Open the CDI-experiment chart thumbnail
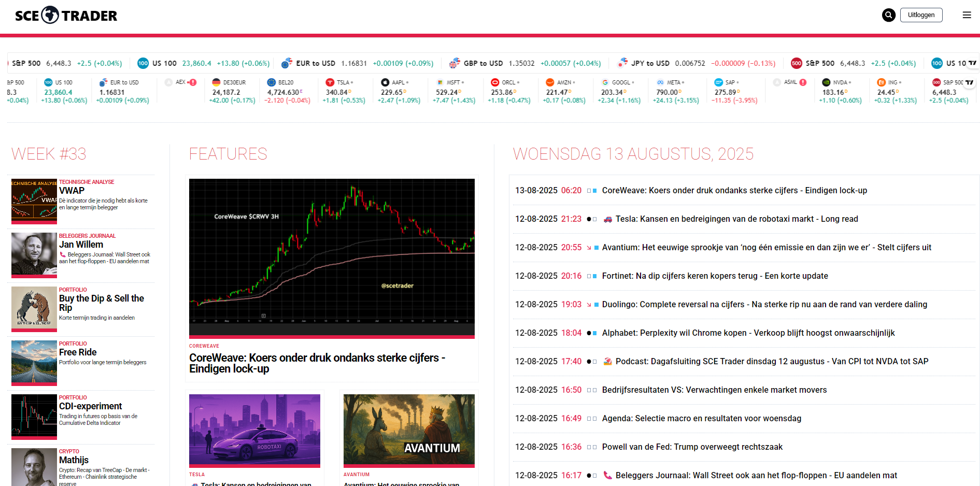 (x=34, y=417)
